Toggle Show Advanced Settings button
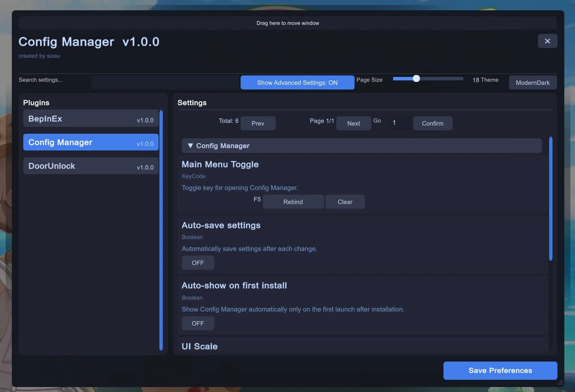The image size is (575, 392). tap(297, 83)
